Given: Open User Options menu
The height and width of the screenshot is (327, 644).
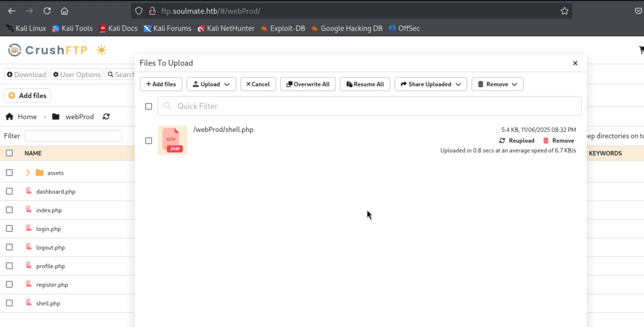Looking at the screenshot, I should (77, 75).
